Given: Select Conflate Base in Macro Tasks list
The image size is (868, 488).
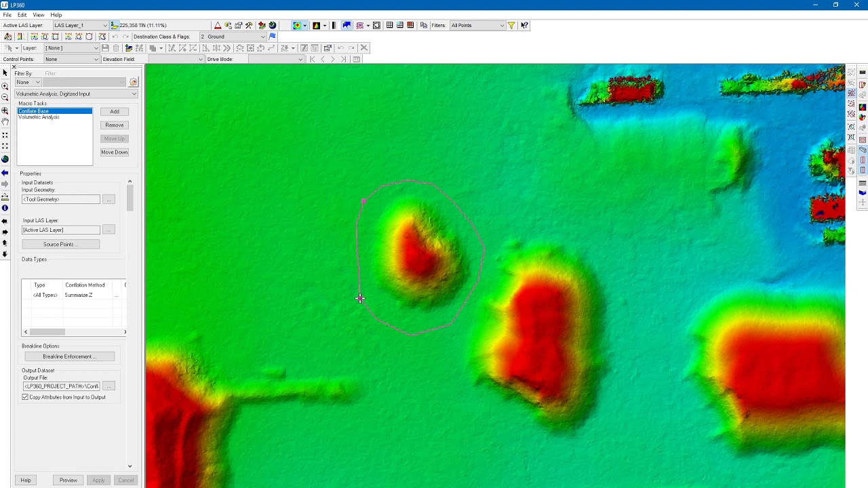Looking at the screenshot, I should point(55,111).
